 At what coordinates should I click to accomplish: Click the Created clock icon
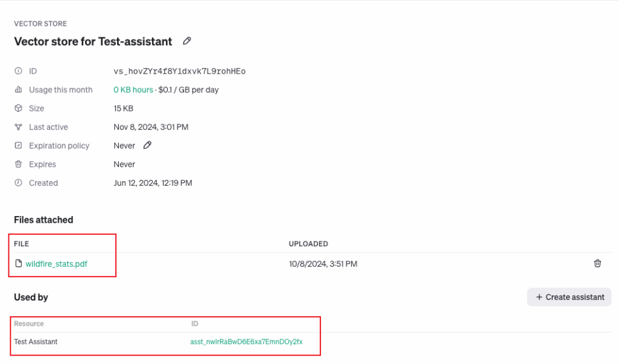(18, 183)
